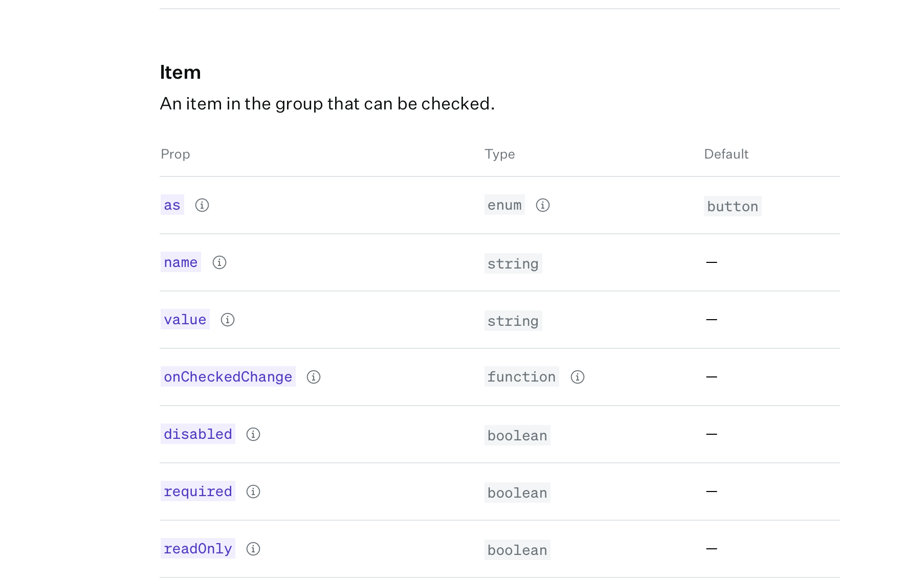
Task: Click the info icon beside the required prop
Action: (x=253, y=492)
